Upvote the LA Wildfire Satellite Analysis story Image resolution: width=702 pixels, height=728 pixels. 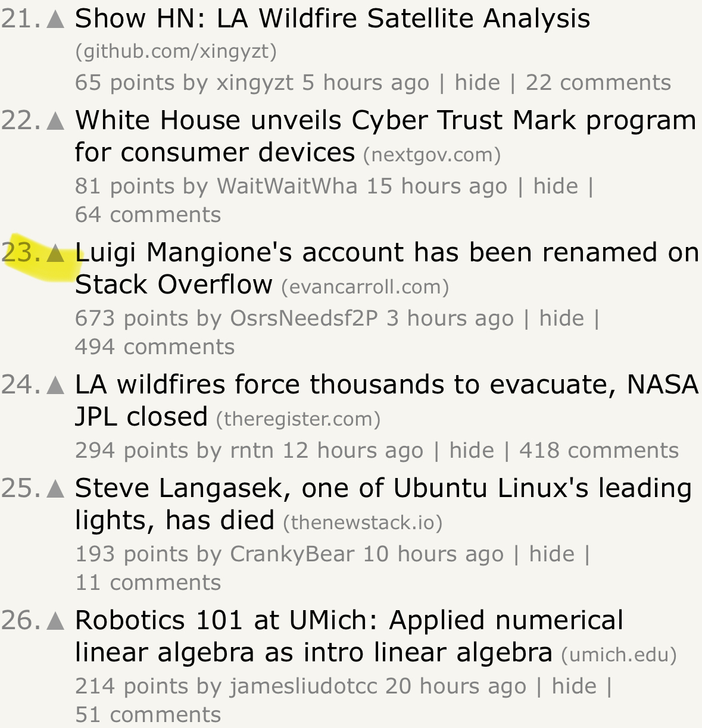pos(55,20)
